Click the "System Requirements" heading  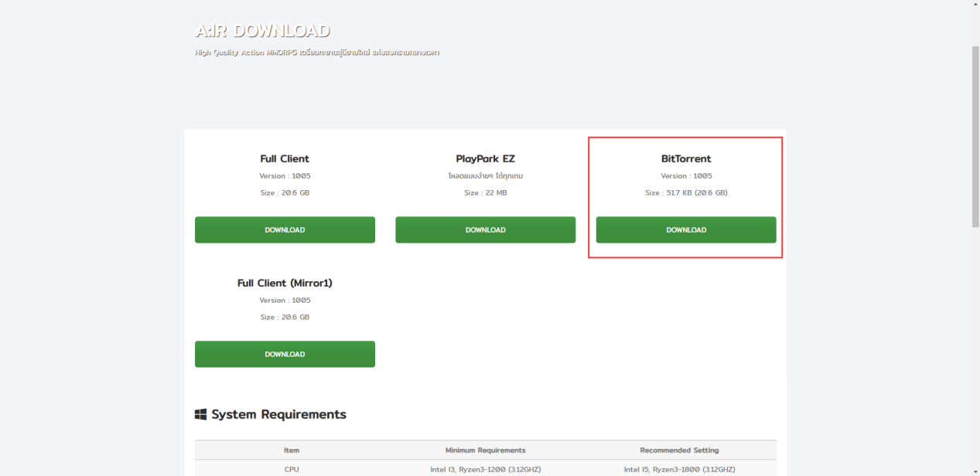(278, 414)
